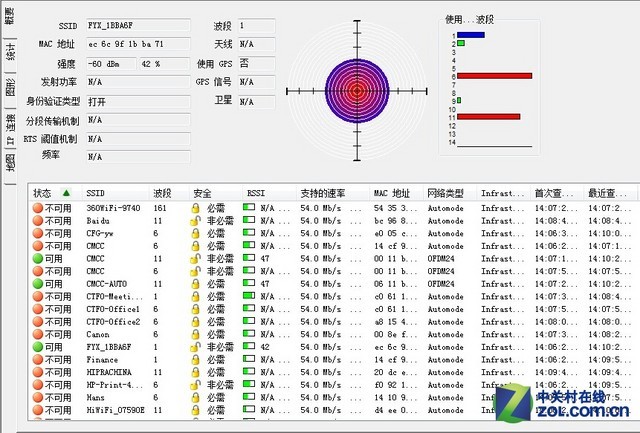Viewport: 640px width, 433px height.
Task: Click the HiWiFi_07590E SSID cell
Action: click(116, 410)
